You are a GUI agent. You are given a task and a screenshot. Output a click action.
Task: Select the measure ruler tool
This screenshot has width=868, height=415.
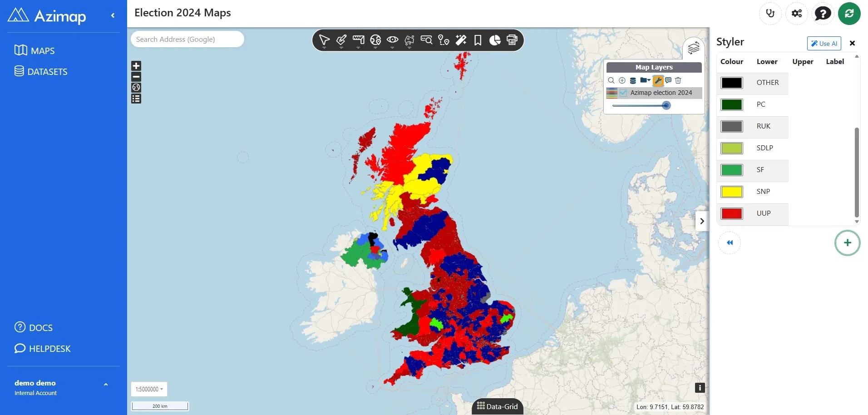click(358, 40)
